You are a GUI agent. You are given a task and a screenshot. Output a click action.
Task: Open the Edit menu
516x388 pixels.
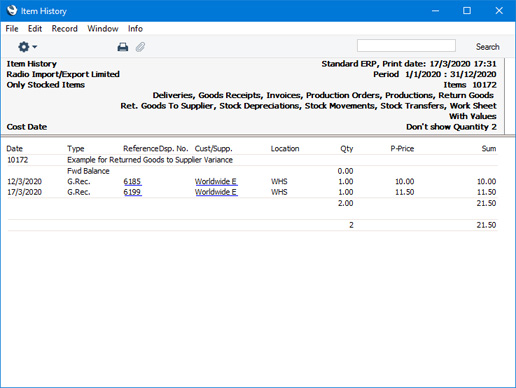[35, 29]
